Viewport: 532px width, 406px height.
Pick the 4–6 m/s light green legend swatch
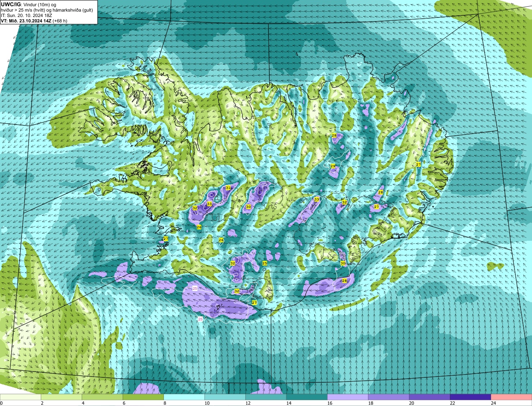pyautogui.click(x=103, y=397)
